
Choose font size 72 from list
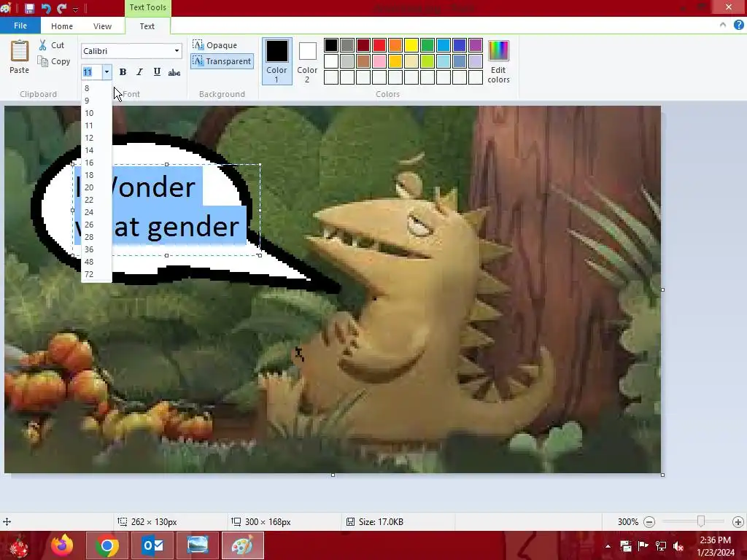pos(97,274)
